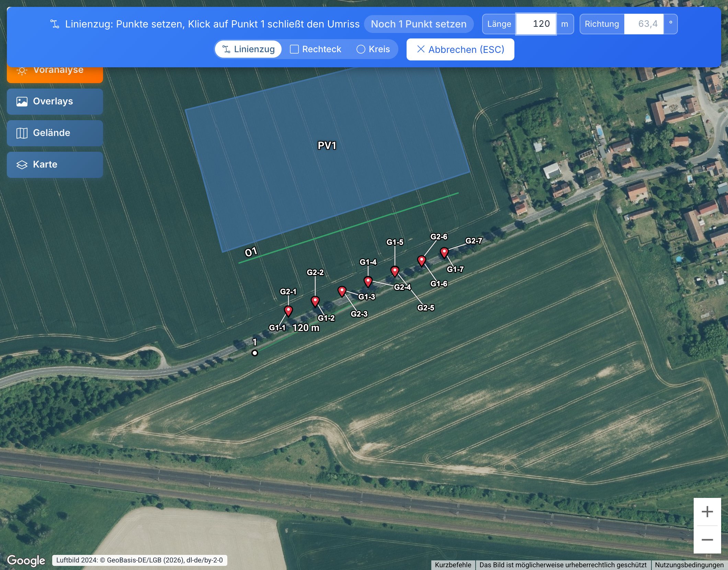The height and width of the screenshot is (570, 728).
Task: Click the O1 line label
Action: pyautogui.click(x=251, y=252)
